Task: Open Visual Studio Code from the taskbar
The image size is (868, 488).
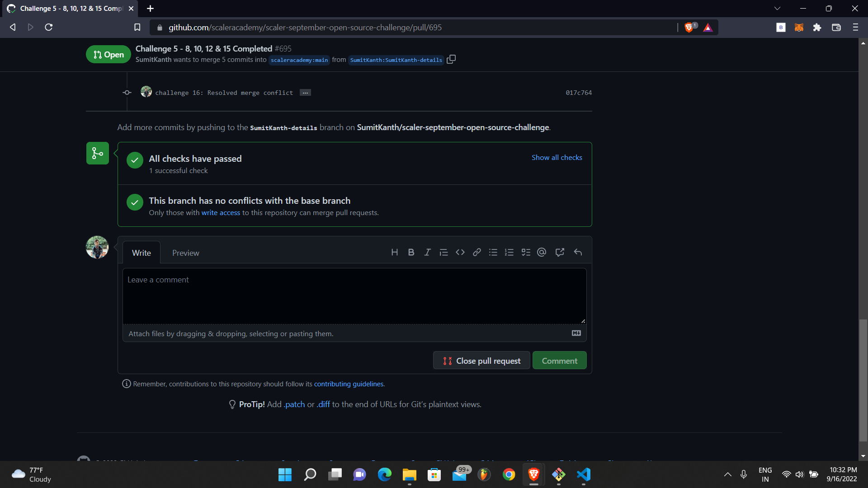Action: tap(583, 475)
